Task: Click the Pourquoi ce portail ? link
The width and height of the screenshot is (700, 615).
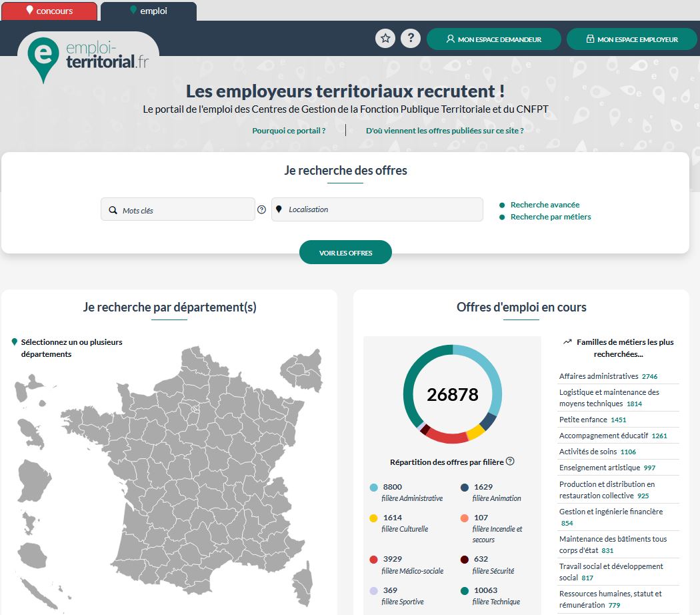Action: coord(289,131)
